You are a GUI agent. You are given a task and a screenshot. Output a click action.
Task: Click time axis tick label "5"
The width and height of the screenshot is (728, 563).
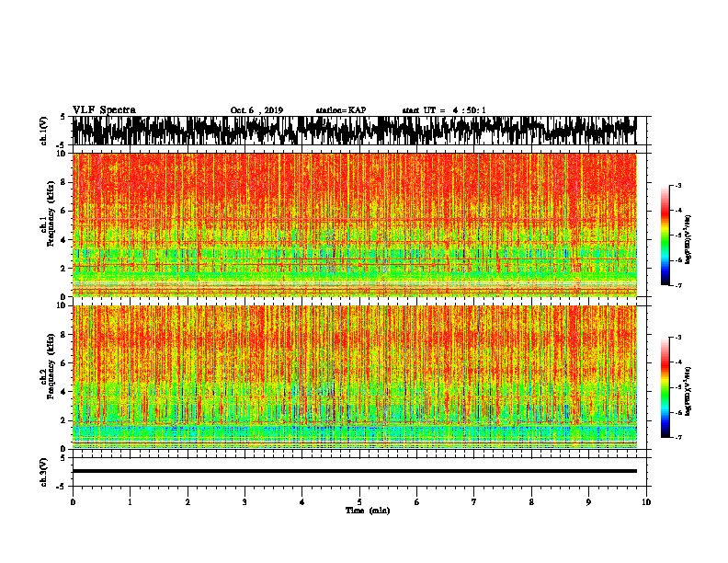tap(359, 502)
